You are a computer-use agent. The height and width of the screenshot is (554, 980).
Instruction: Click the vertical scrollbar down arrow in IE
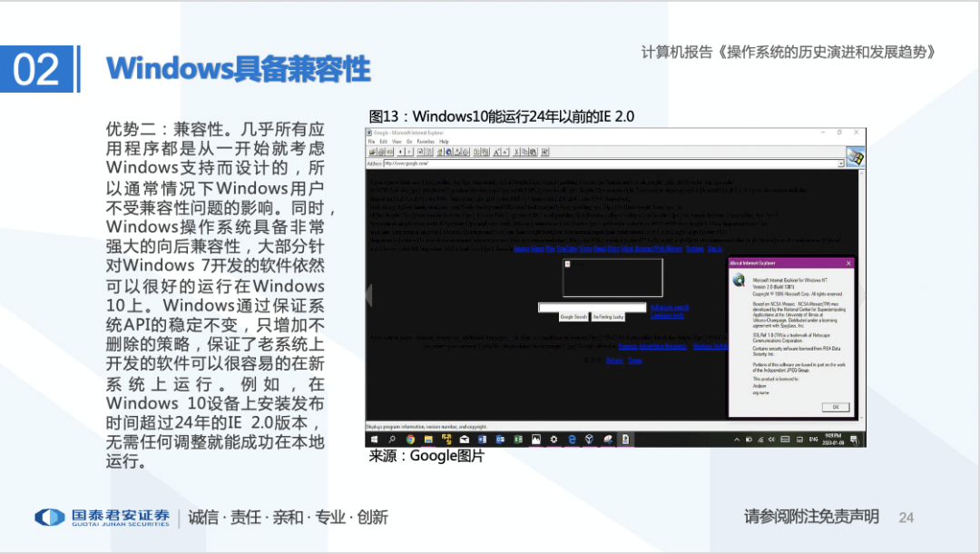(x=863, y=418)
